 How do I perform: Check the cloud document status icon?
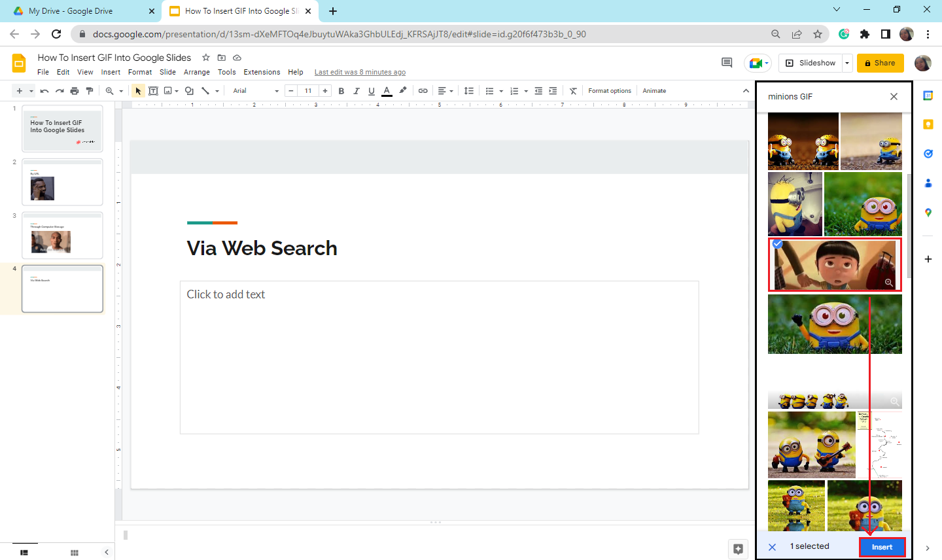[x=237, y=58]
